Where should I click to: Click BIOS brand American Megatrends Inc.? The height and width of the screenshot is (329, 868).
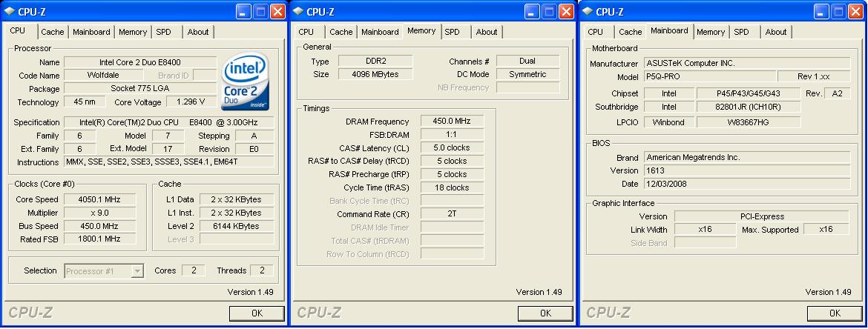(747, 157)
